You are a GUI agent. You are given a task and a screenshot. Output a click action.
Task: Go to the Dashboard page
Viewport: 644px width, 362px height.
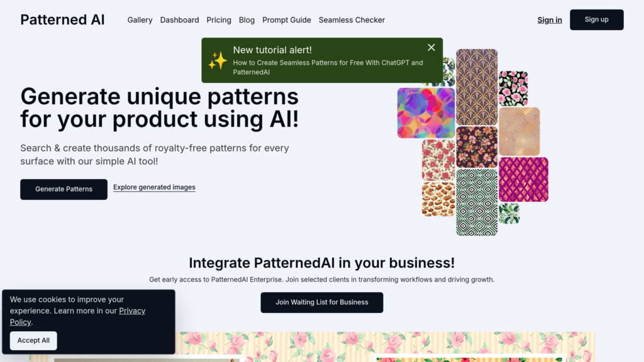tap(179, 20)
